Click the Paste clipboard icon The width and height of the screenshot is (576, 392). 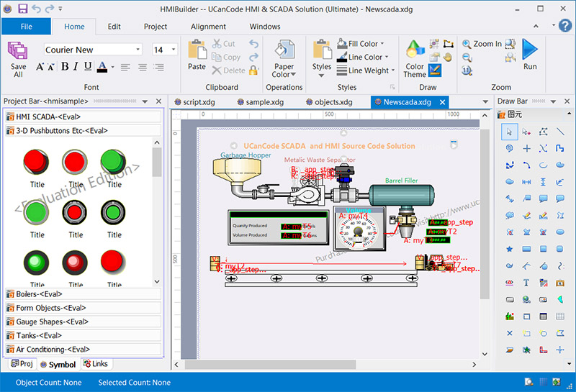197,50
